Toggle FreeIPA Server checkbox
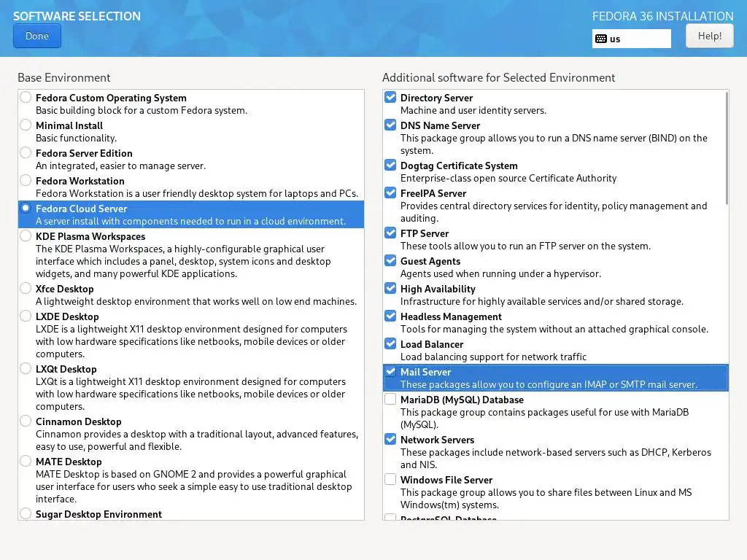 390,192
